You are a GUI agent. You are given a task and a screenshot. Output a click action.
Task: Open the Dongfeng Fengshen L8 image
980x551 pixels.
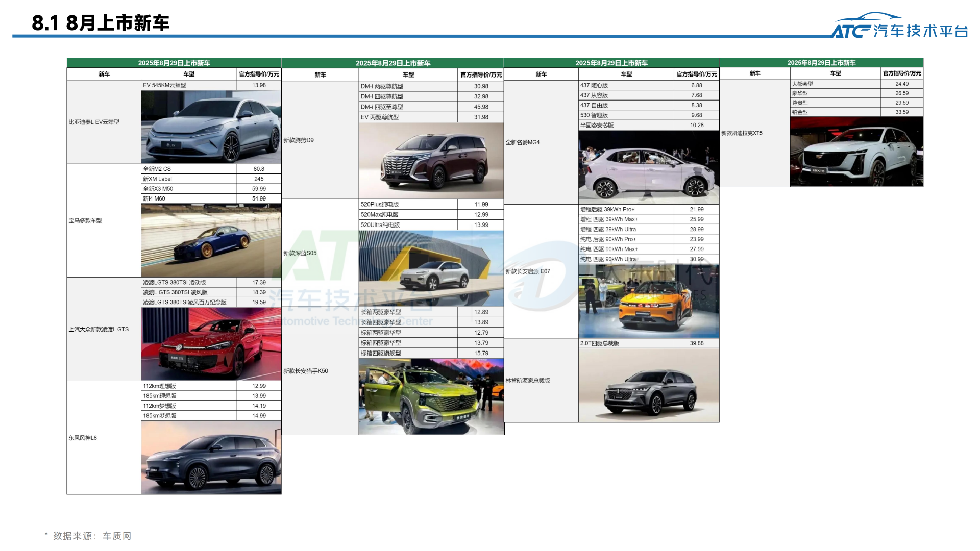211,457
